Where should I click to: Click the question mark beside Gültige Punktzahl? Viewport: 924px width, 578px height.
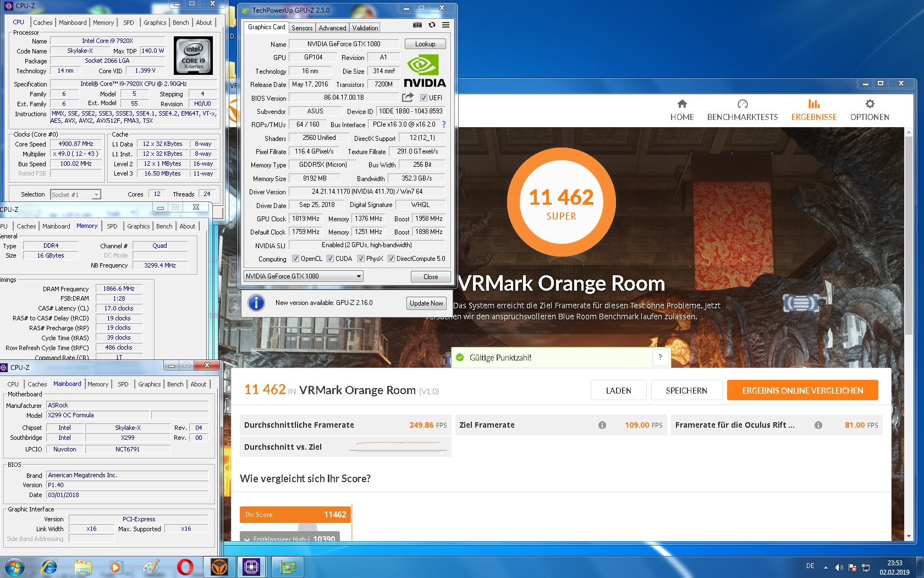[x=661, y=357]
